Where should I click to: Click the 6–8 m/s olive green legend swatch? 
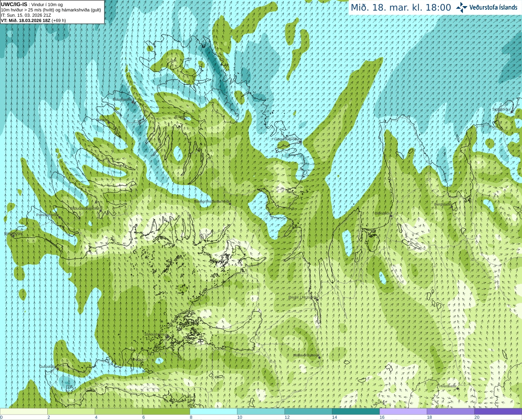tap(166, 411)
